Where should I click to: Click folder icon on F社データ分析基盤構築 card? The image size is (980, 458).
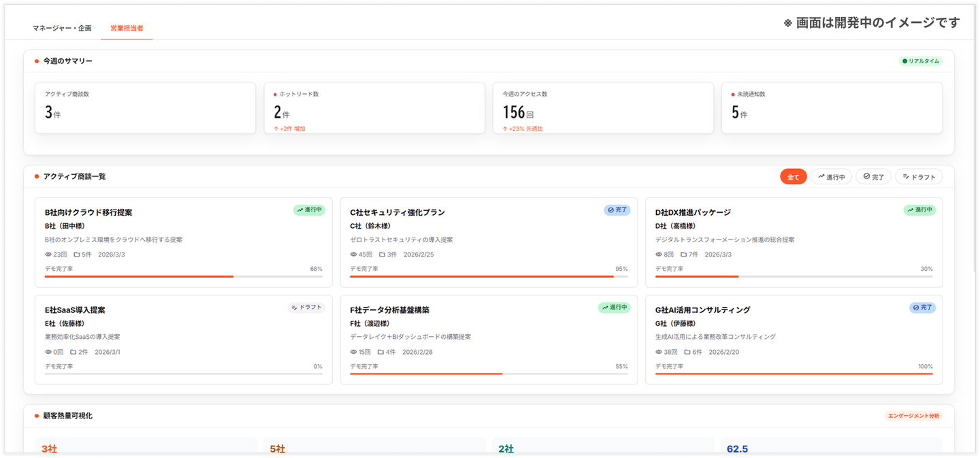(x=381, y=352)
